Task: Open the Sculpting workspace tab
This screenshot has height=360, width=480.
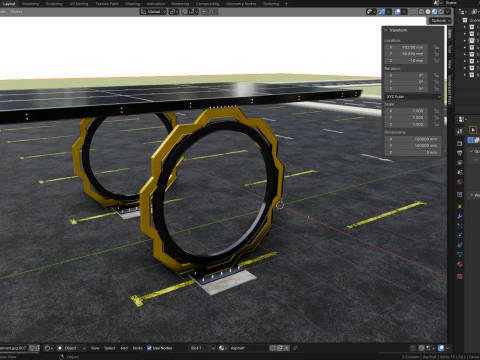Action: (x=54, y=4)
